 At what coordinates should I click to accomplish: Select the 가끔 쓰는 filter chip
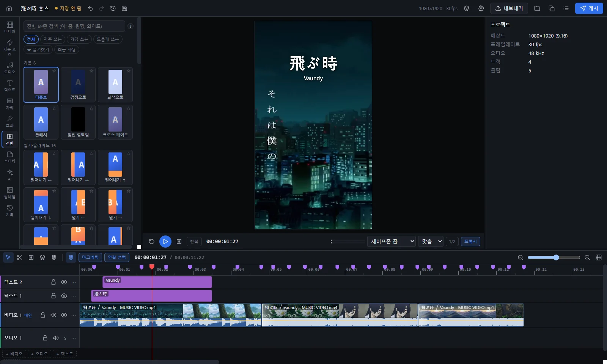click(x=79, y=39)
